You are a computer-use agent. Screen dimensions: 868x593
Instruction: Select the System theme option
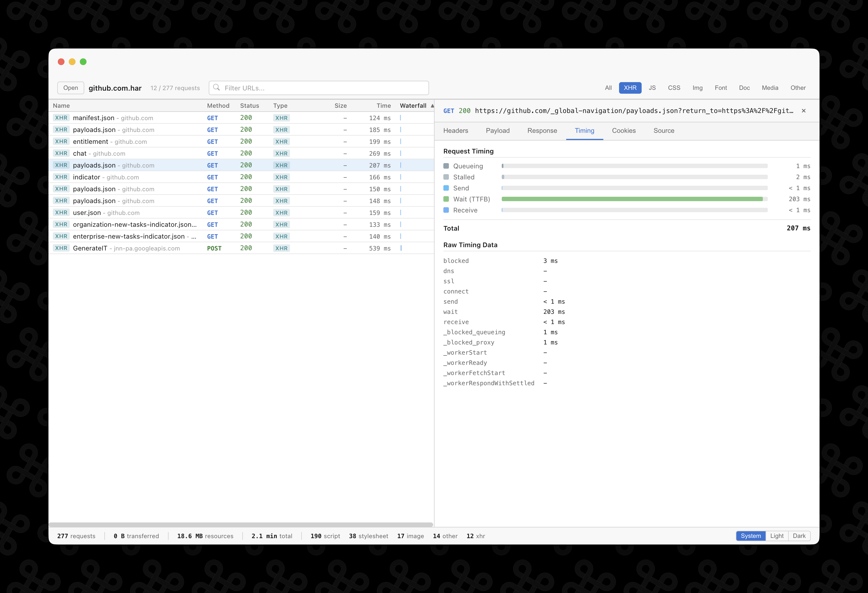(750, 536)
